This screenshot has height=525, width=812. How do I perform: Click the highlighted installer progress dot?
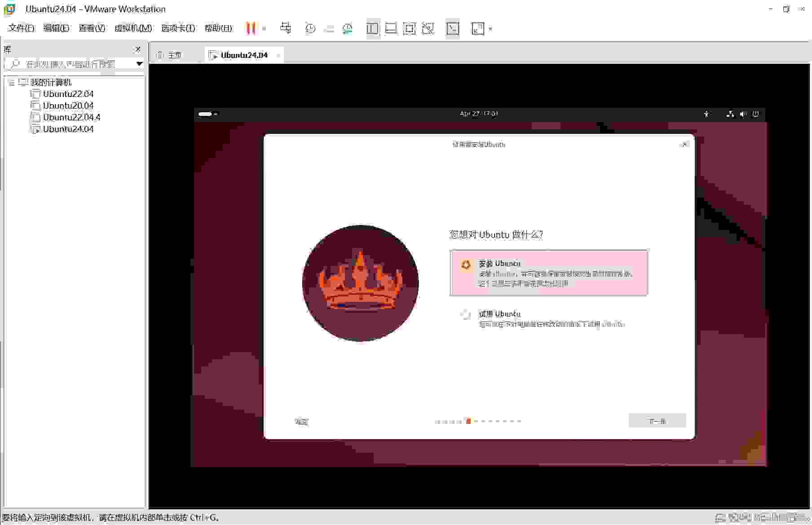[x=468, y=421]
